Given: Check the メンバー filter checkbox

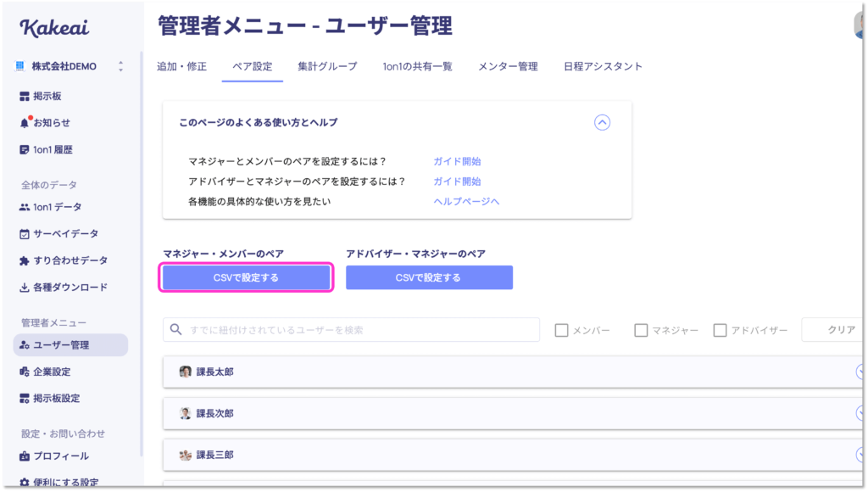Looking at the screenshot, I should click(561, 330).
